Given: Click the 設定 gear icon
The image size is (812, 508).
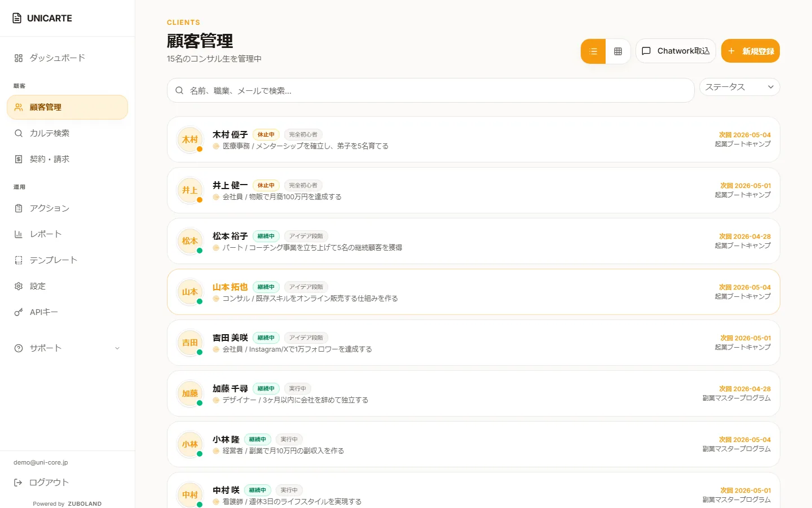Looking at the screenshot, I should point(19,286).
